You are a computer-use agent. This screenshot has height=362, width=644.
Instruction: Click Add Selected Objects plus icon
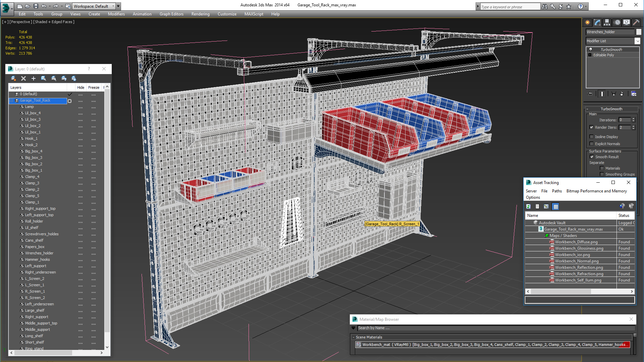click(x=34, y=78)
